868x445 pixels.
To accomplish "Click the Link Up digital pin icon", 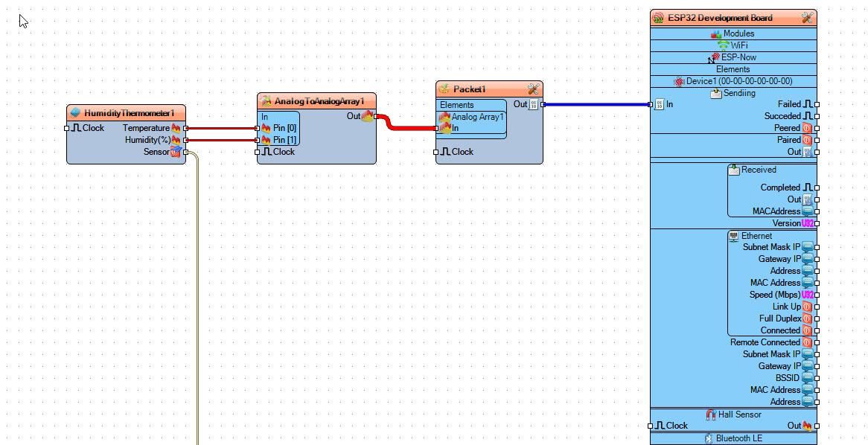I will tap(808, 307).
